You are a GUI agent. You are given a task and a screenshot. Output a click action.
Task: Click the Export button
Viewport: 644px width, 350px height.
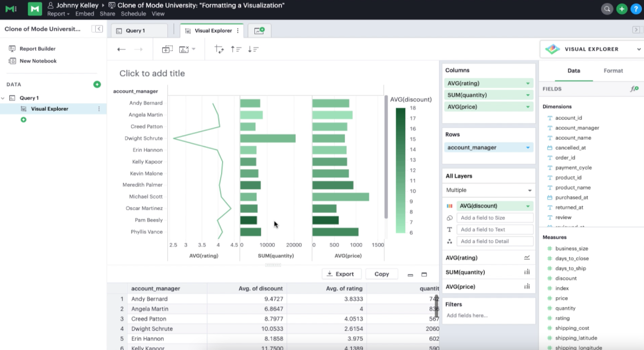point(341,274)
